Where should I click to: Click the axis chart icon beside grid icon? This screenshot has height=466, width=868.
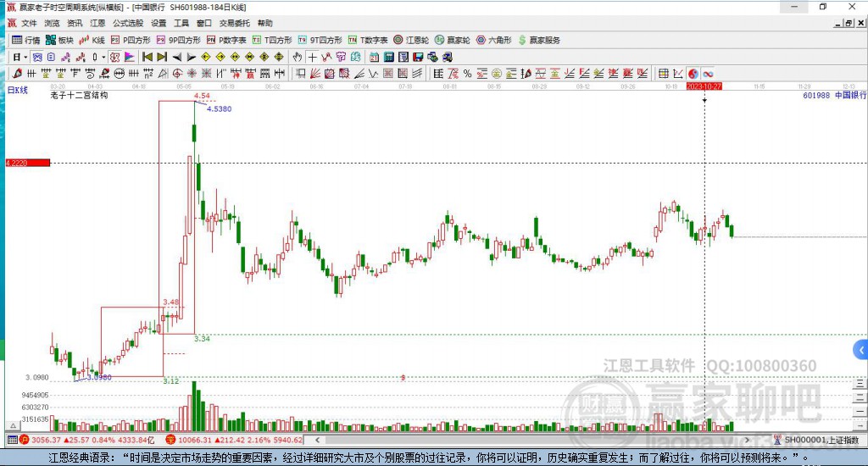[678, 74]
